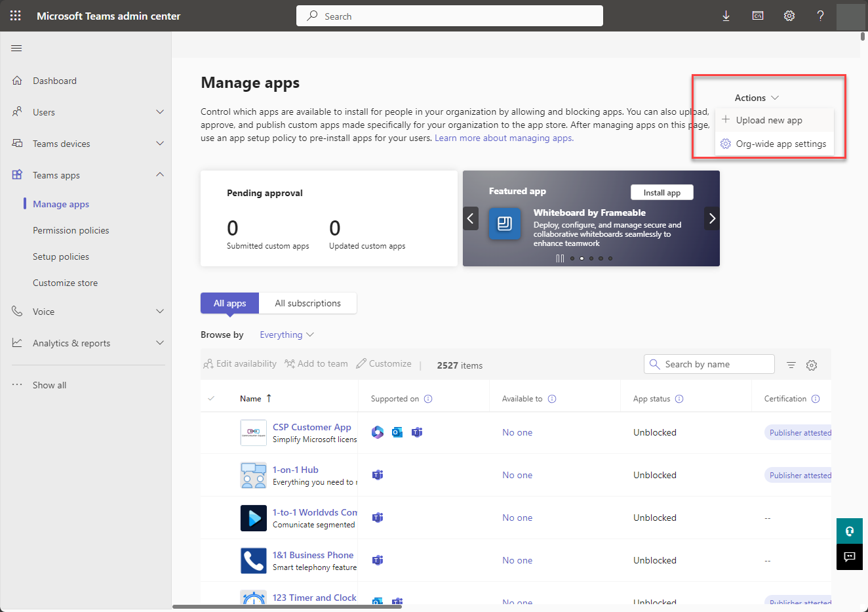This screenshot has height=612, width=868.
Task: Open Setup policies page
Action: coord(61,256)
